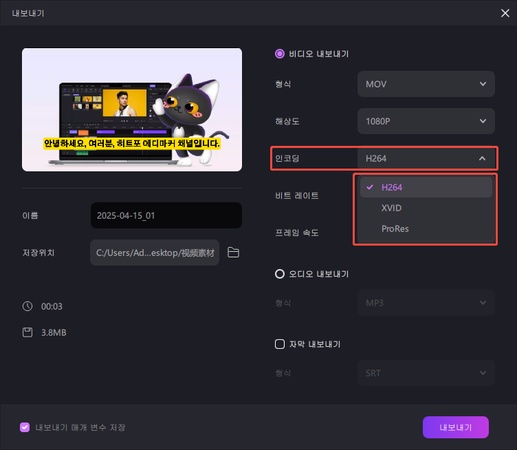
Task: Click the 비트 레이트 label
Action: 297,195
